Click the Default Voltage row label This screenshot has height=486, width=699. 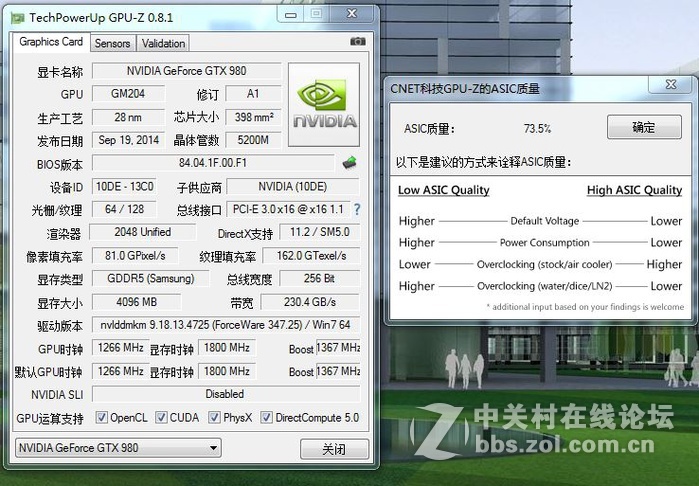(545, 221)
